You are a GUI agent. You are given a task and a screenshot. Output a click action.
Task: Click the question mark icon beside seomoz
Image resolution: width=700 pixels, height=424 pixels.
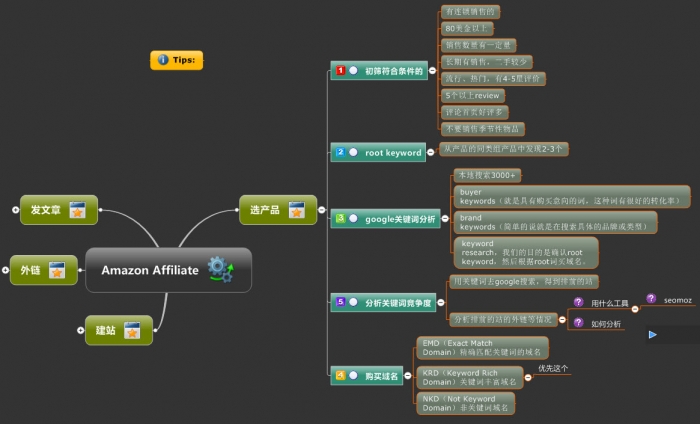pyautogui.click(x=651, y=298)
